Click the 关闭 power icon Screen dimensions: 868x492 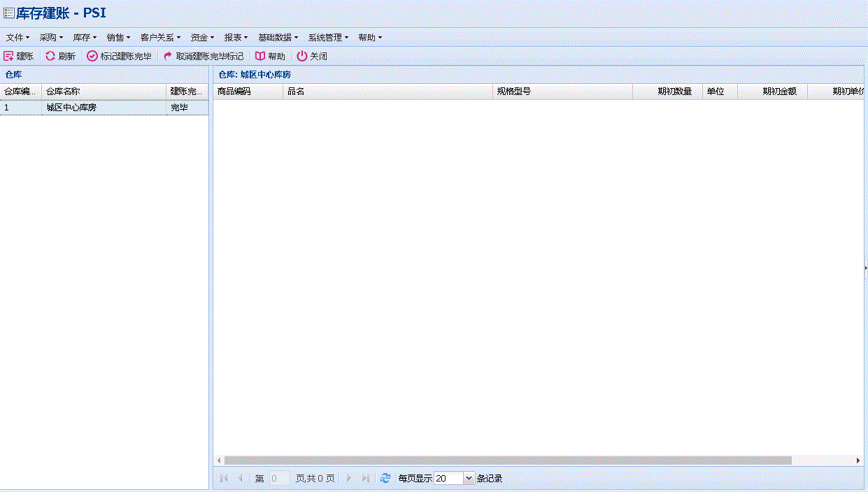click(302, 56)
